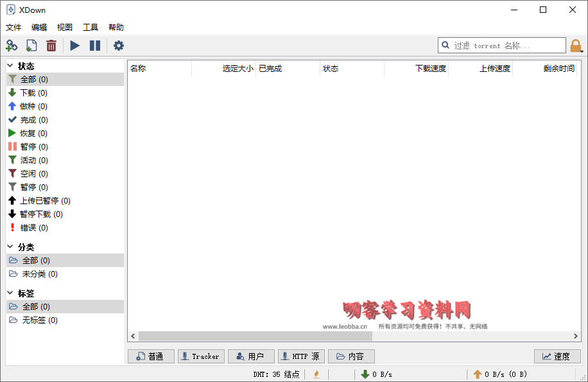Click the delete torrent trash icon
588x382 pixels.
tap(51, 46)
